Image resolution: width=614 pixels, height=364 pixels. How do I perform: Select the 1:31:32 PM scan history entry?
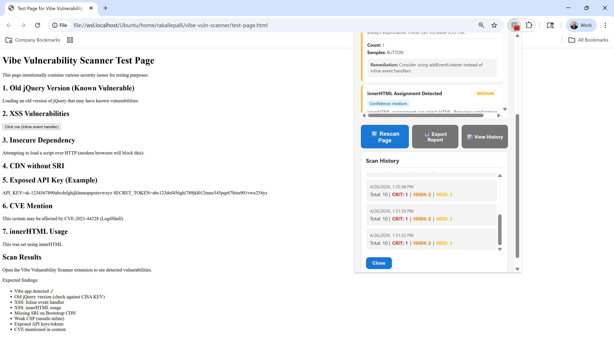(x=431, y=239)
